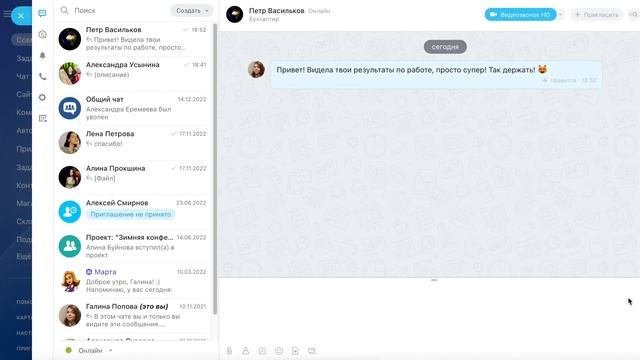
Task: Open the main hamburger menu icon
Action: click(7, 14)
